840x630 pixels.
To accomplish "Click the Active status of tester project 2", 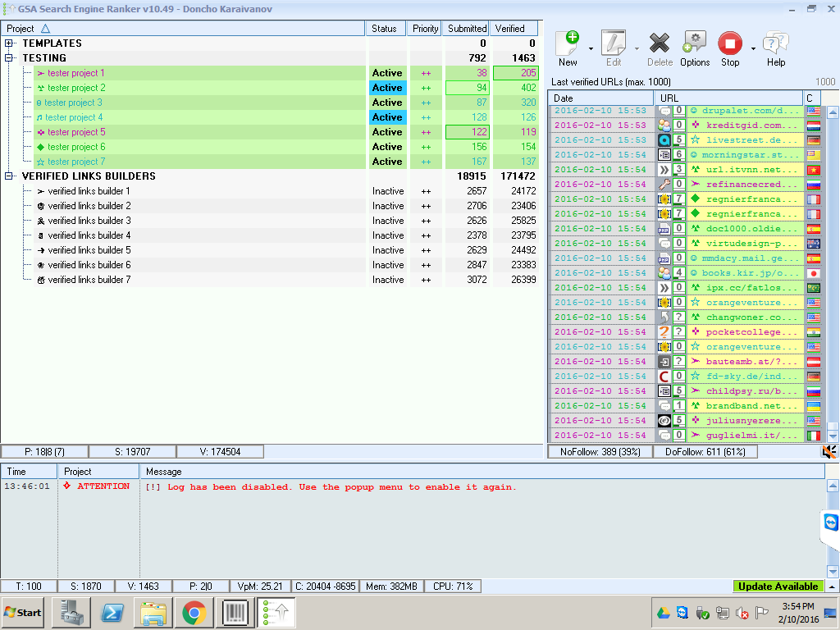I will coord(387,88).
